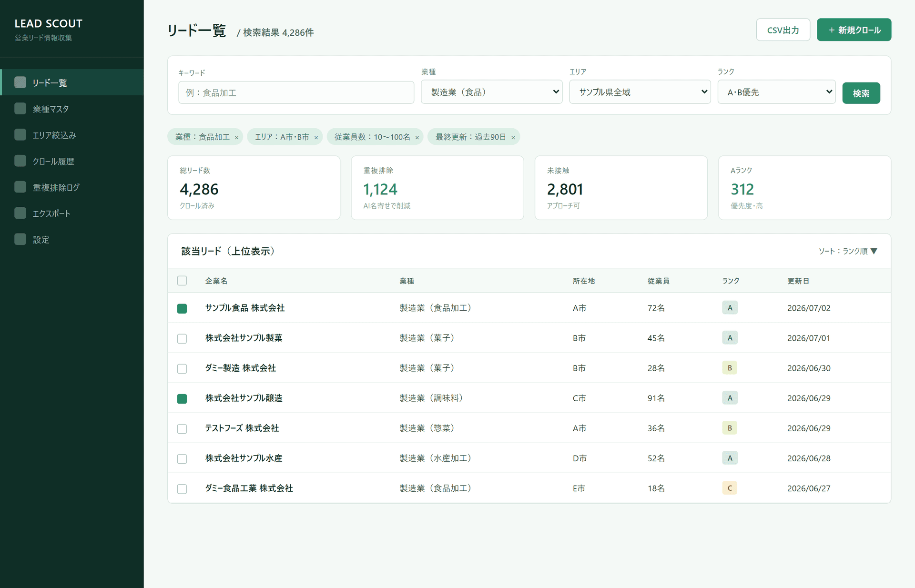
Task: Click the 業種 column header in table
Action: click(x=407, y=281)
